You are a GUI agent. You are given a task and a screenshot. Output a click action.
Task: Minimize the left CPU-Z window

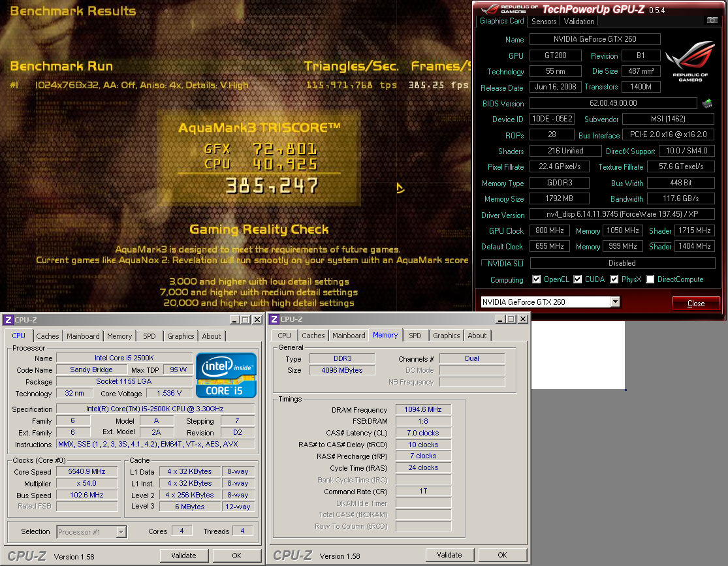point(234,320)
